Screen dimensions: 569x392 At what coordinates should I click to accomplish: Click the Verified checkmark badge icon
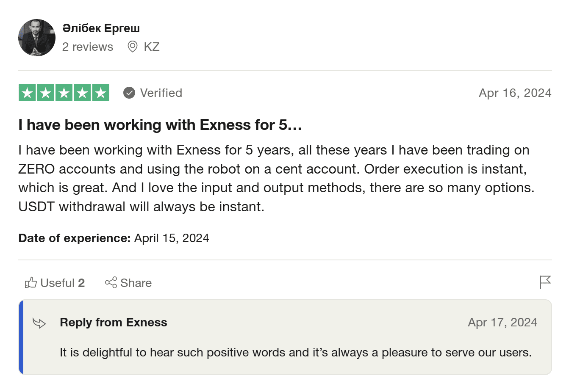129,93
